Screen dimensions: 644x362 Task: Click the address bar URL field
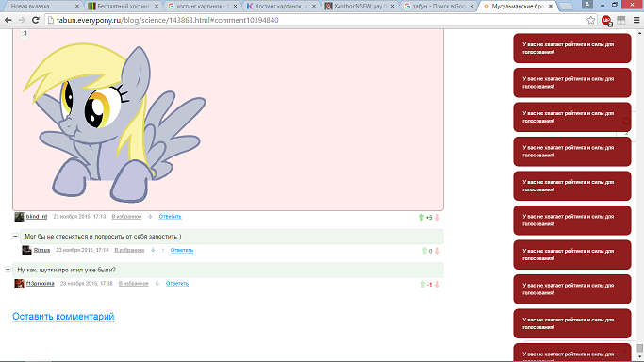coord(314,20)
